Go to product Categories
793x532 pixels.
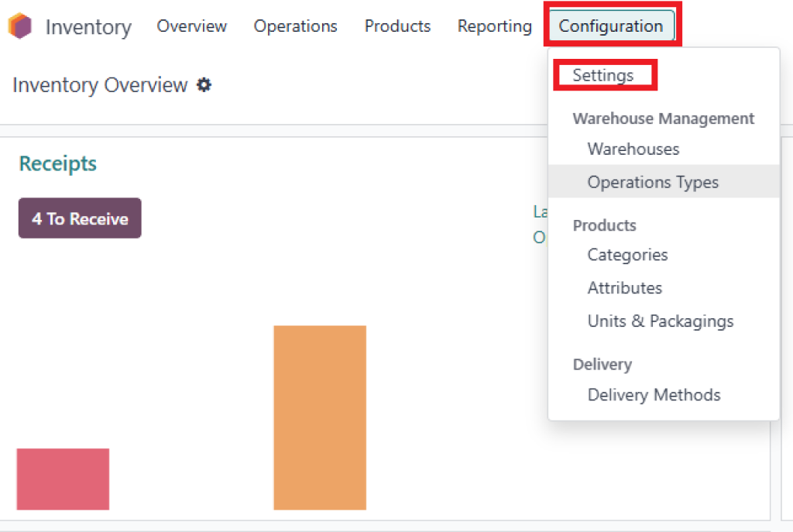pos(627,255)
